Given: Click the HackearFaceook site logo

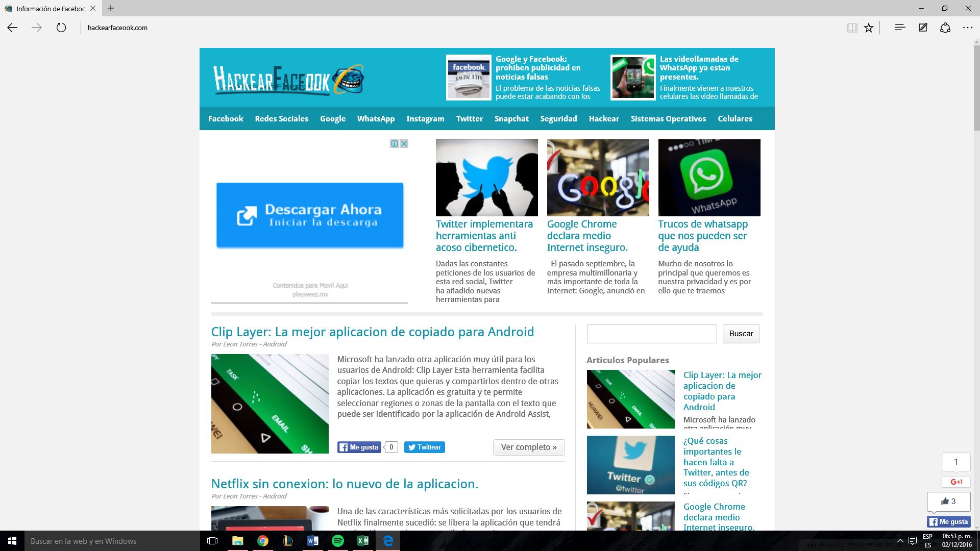Looking at the screenshot, I should (289, 80).
